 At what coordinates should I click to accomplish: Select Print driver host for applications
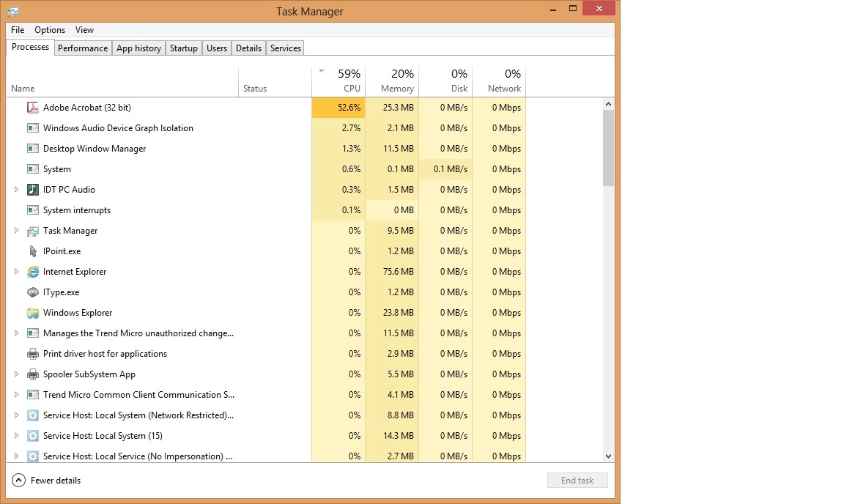click(105, 354)
